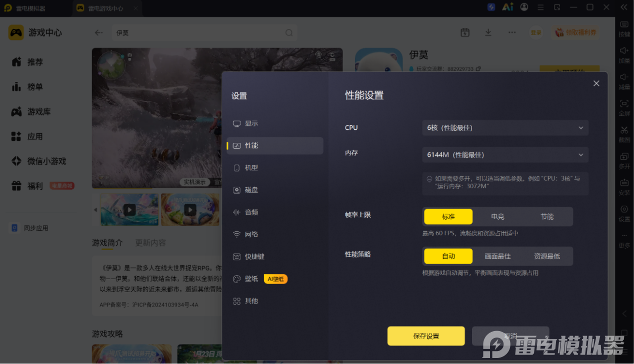This screenshot has width=634, height=364.
Task: Open the AI assistant icon
Action: coord(508,7)
